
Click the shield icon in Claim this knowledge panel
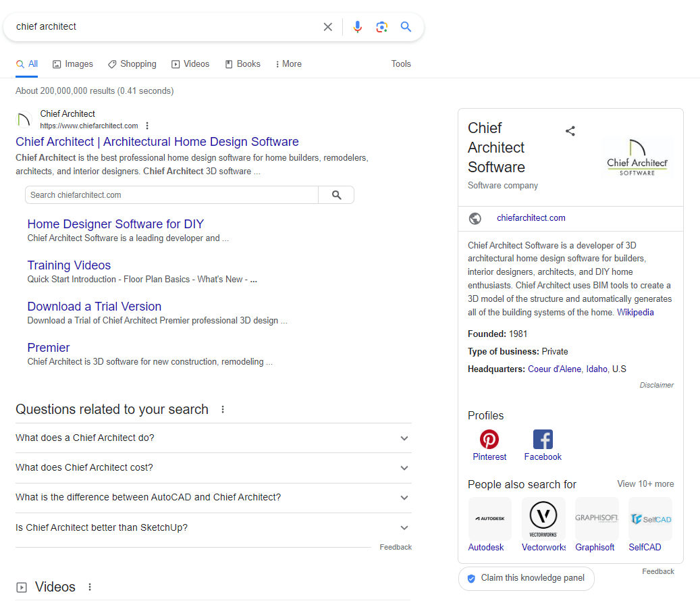coord(471,579)
